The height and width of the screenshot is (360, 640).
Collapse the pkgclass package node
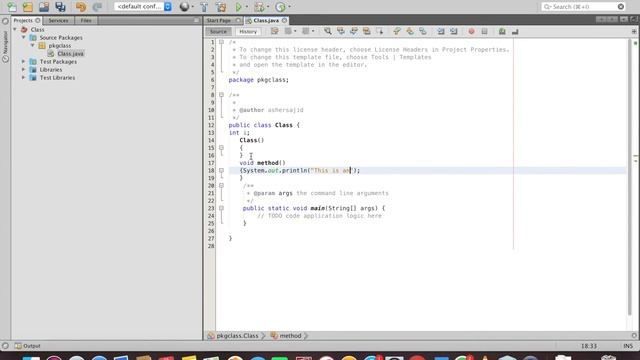33,45
